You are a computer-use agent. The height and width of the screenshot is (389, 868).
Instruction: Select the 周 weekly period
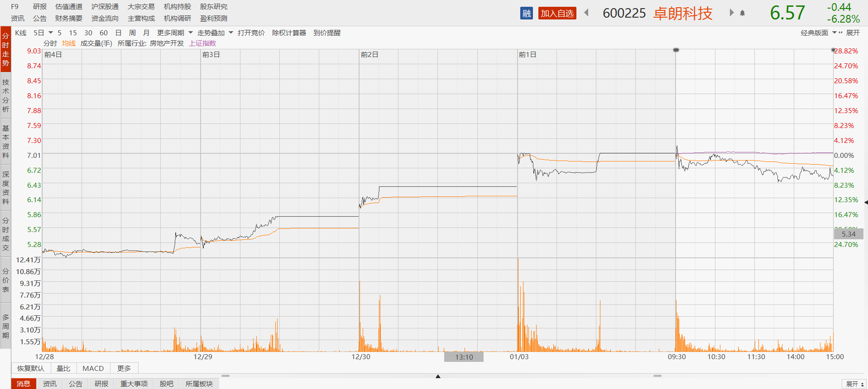click(x=132, y=33)
